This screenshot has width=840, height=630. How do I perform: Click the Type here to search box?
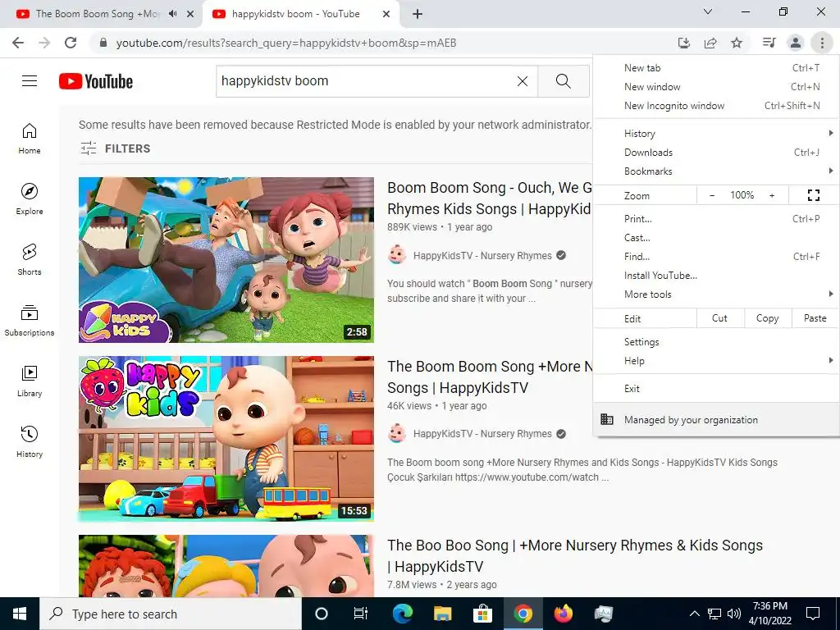[x=171, y=614]
